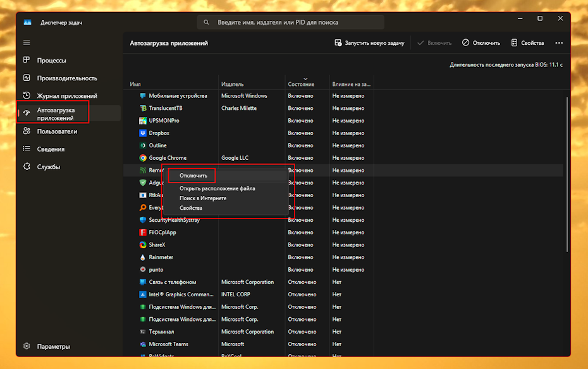Click the Dropbox icon in startup list

[143, 133]
